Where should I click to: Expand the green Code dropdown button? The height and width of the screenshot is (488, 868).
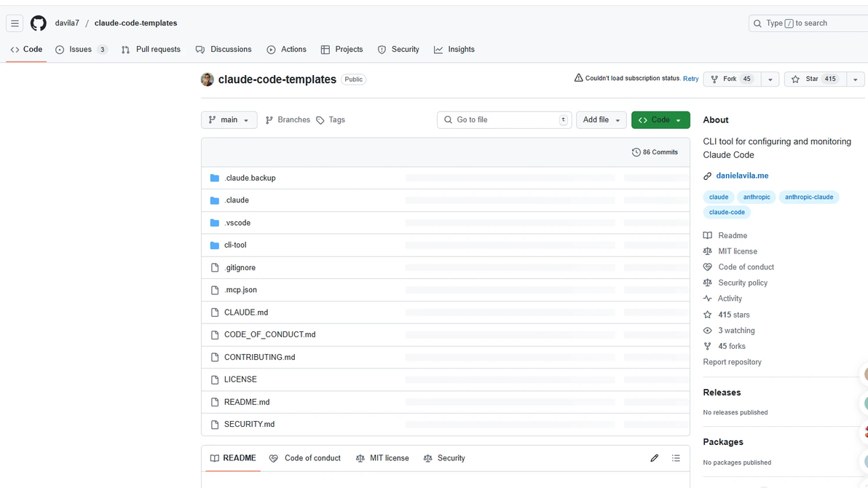coord(660,119)
